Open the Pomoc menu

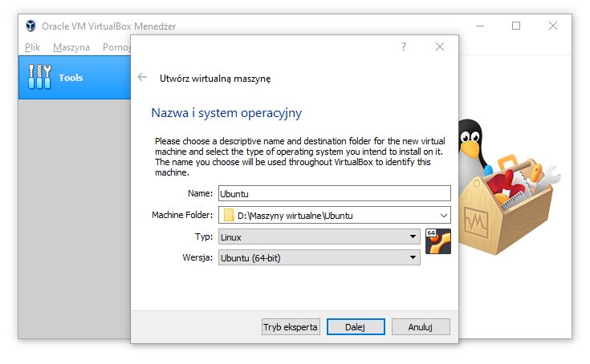tap(116, 47)
